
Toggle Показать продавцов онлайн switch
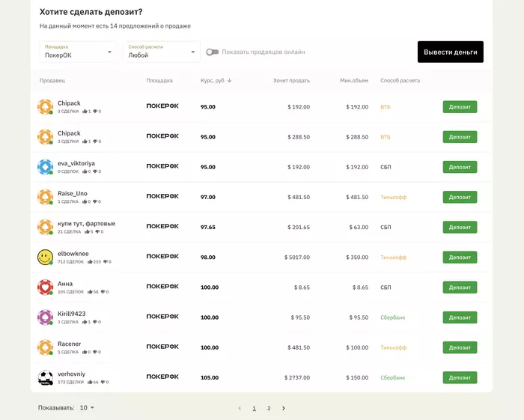[213, 52]
